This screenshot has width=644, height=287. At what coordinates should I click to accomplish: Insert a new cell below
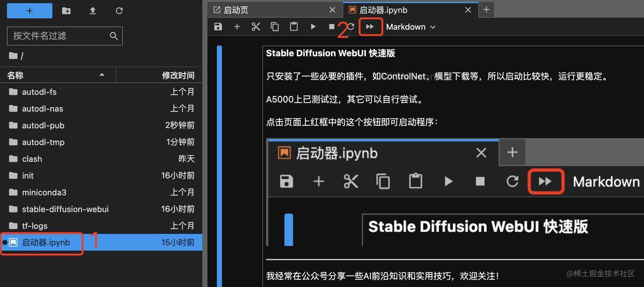(237, 26)
